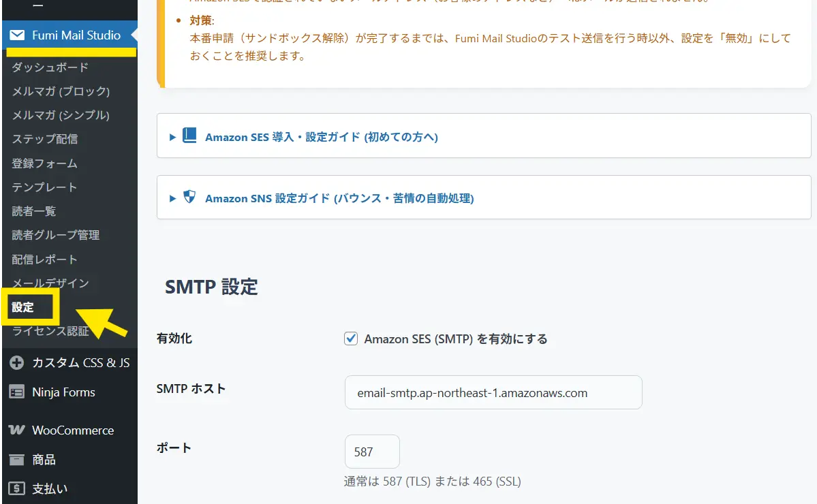The width and height of the screenshot is (817, 504).
Task: Click the book icon beside Amazon SES guide
Action: tap(189, 136)
